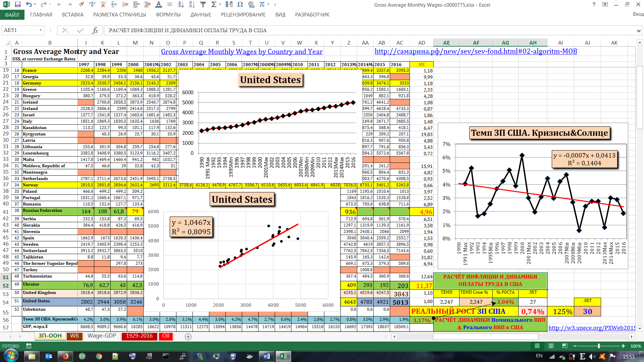Expand the formula bar with chevron
Viewport: 644px width, 362px height.
point(639,31)
